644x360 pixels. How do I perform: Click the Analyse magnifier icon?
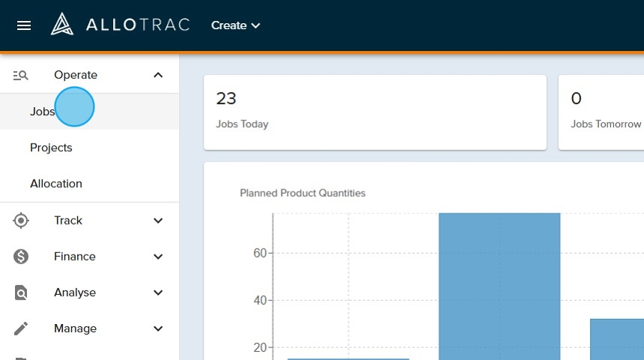tap(21, 293)
